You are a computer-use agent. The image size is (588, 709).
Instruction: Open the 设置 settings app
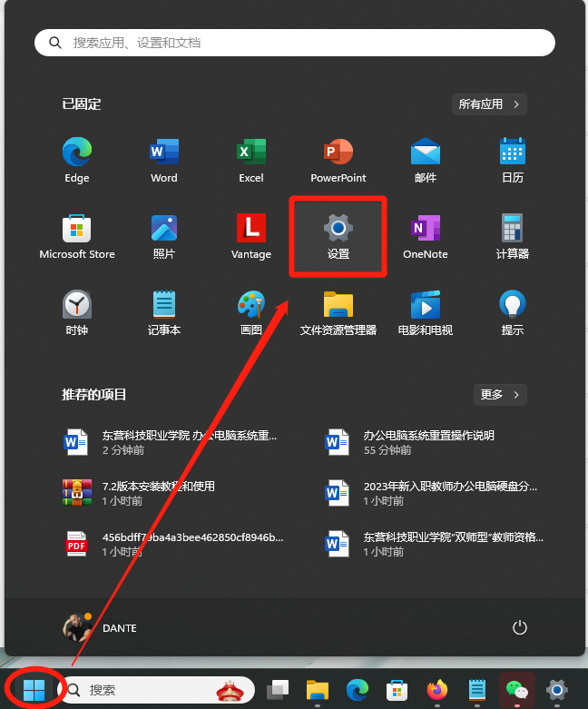(338, 236)
